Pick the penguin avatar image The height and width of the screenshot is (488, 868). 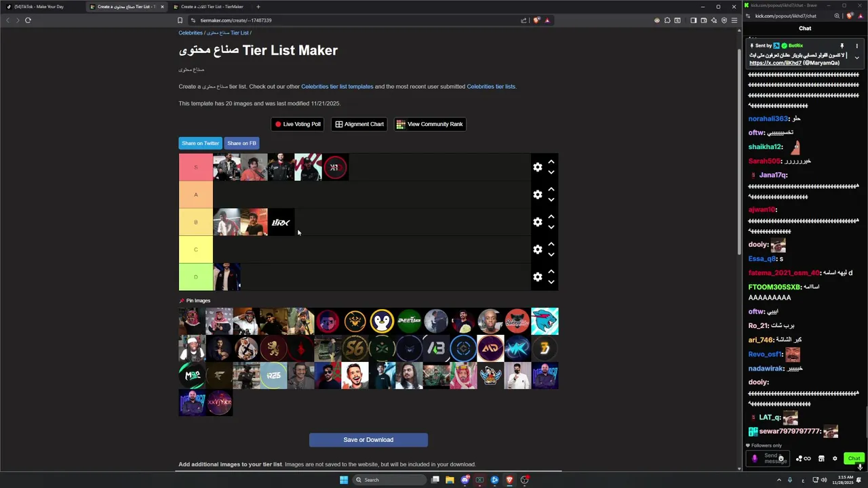(382, 321)
